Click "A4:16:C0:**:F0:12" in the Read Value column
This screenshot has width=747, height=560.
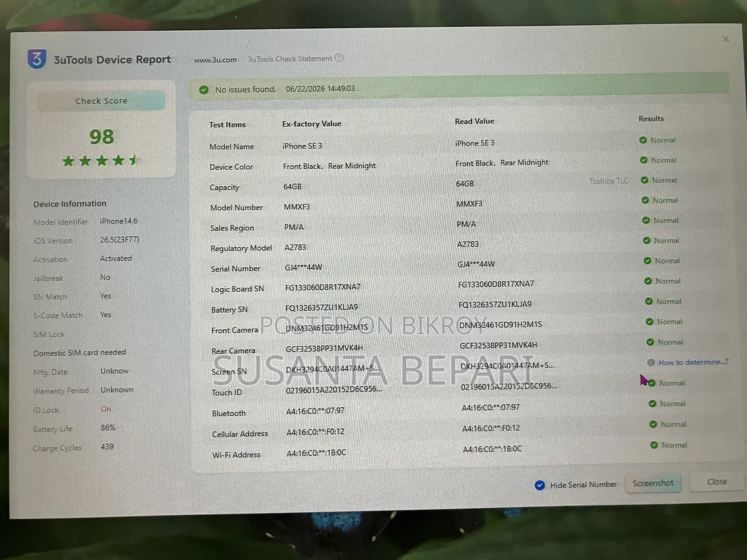tap(491, 428)
